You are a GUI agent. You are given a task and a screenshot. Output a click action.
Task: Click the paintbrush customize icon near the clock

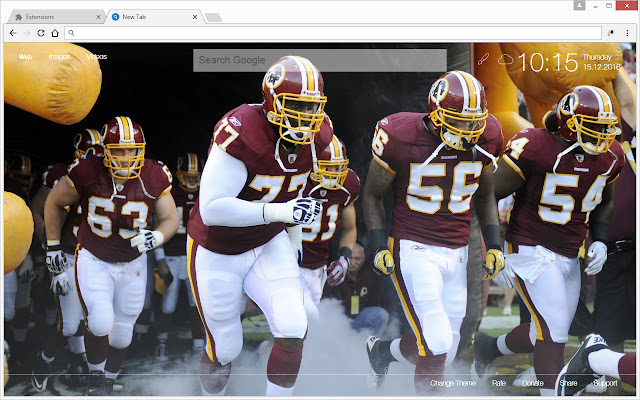pyautogui.click(x=483, y=59)
